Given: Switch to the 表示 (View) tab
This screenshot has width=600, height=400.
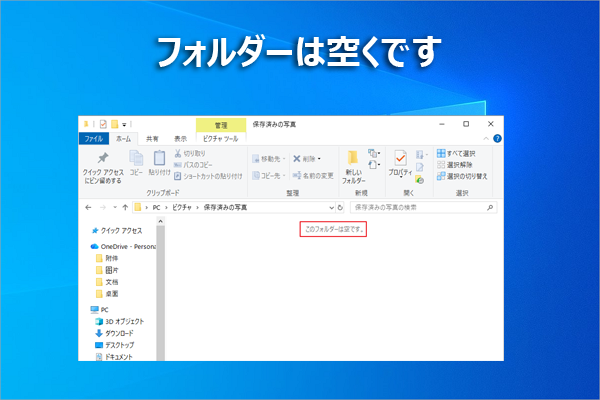Looking at the screenshot, I should coord(180,139).
